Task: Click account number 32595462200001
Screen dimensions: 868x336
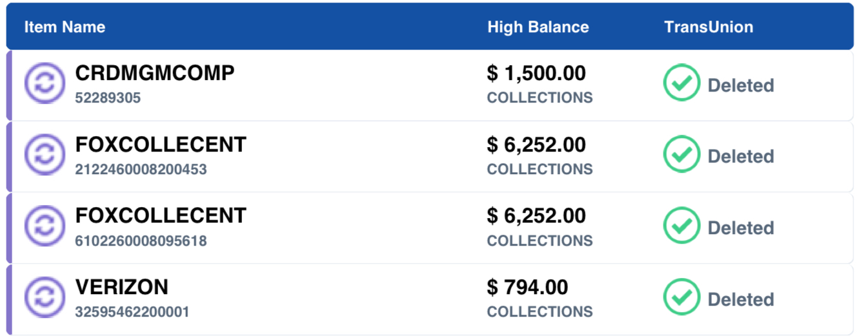Action: point(132,312)
